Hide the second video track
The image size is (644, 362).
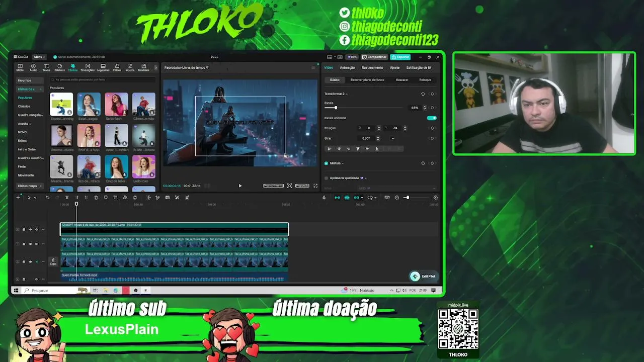click(x=30, y=244)
